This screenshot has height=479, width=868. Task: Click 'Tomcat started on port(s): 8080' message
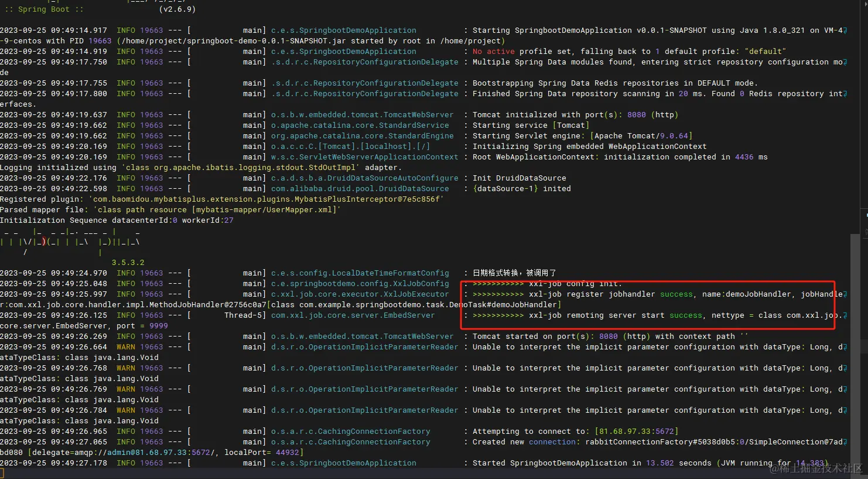tap(545, 337)
